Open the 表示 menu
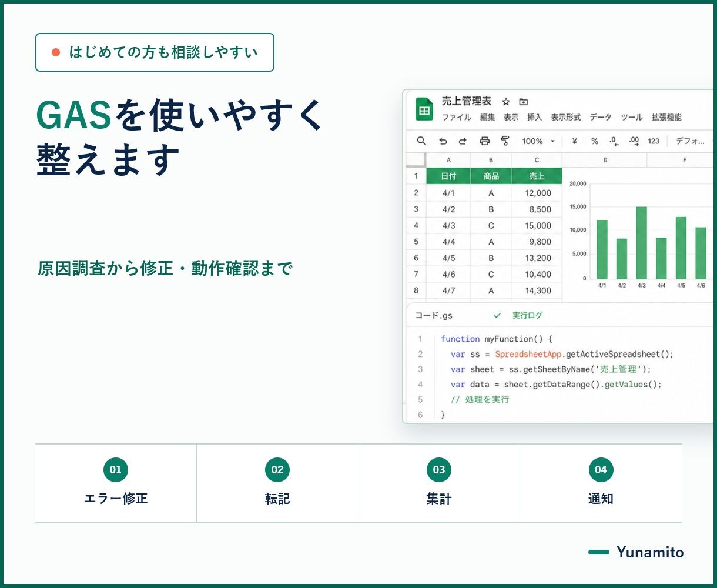Screen dimensions: 717x588 (x=511, y=118)
